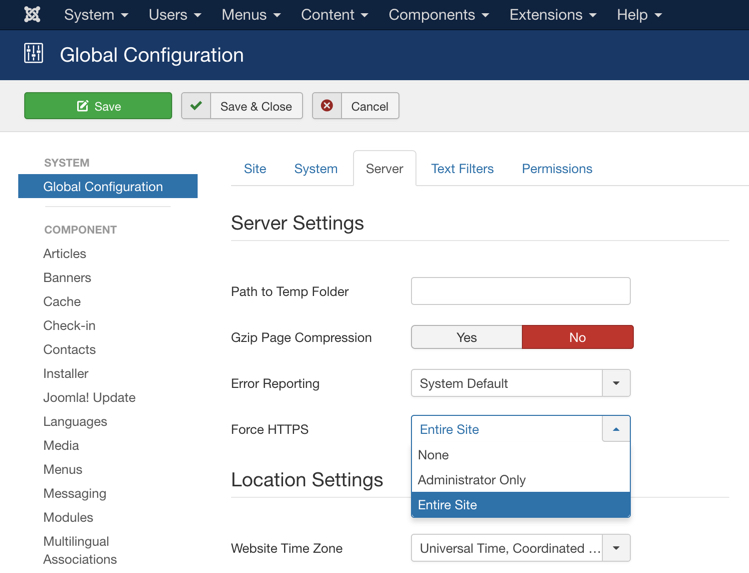
Task: Open the Content menu
Action: [334, 15]
